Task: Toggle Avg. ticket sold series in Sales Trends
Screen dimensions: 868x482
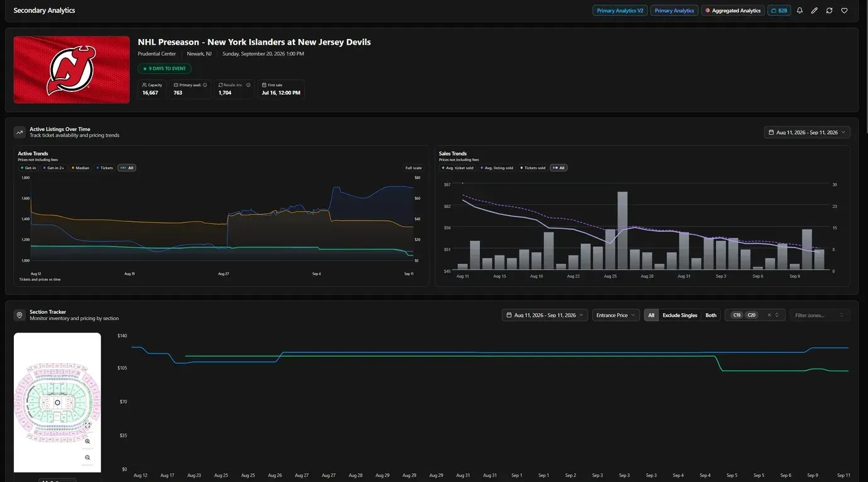Action: coord(458,168)
